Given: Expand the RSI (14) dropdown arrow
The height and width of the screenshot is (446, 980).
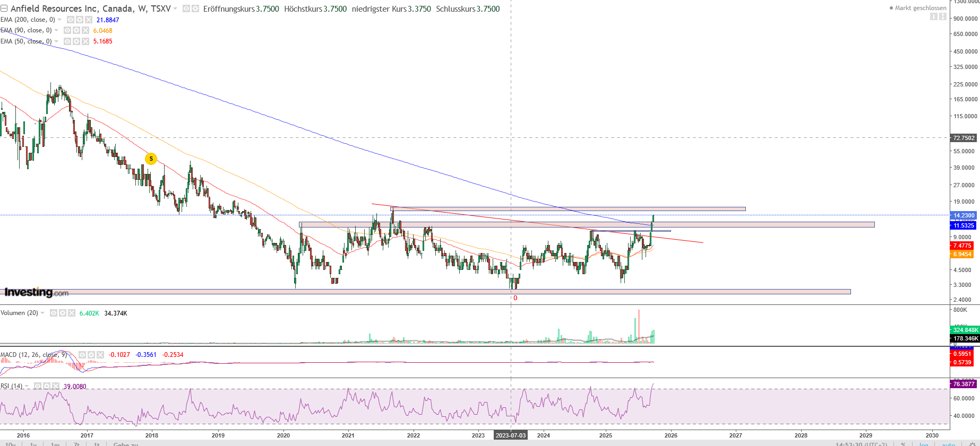Looking at the screenshot, I should click(27, 386).
